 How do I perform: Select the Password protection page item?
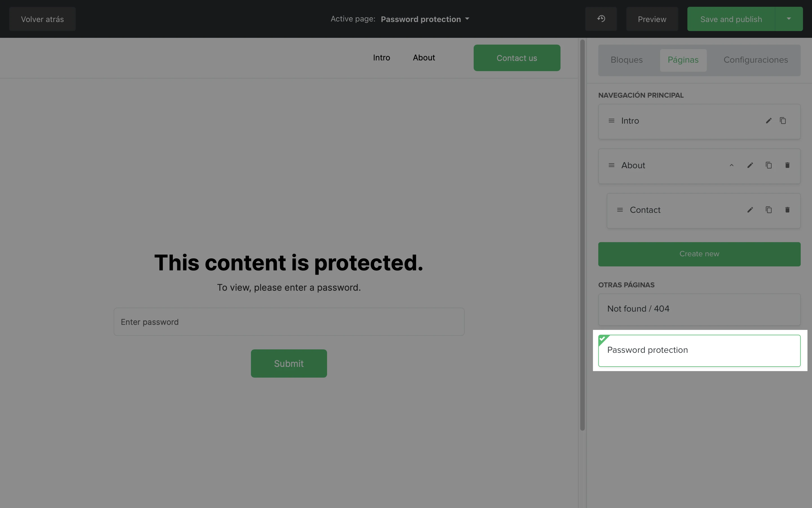699,351
